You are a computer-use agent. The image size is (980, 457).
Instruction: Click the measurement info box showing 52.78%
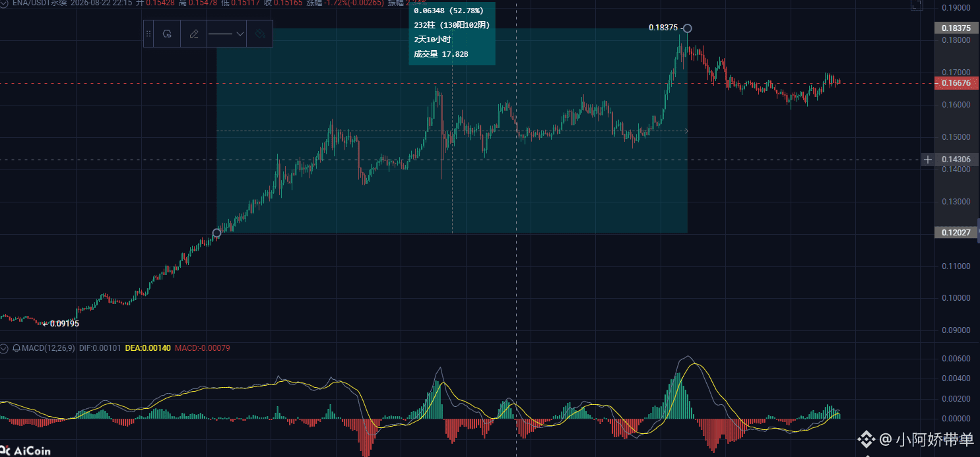tap(452, 34)
